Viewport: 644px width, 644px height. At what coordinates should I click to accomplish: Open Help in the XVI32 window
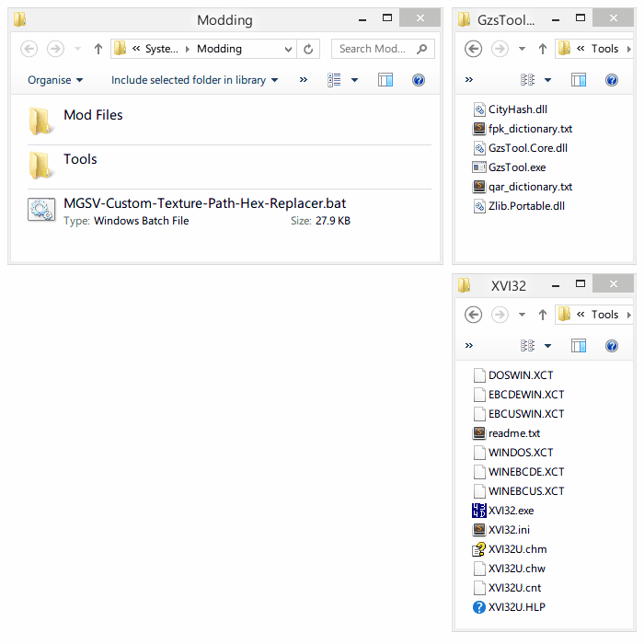pos(612,346)
